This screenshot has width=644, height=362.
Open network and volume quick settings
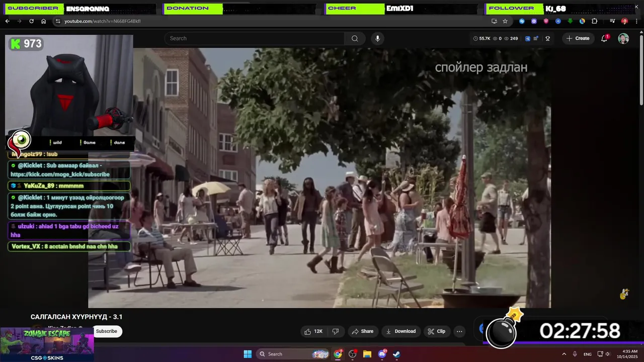pyautogui.click(x=604, y=354)
